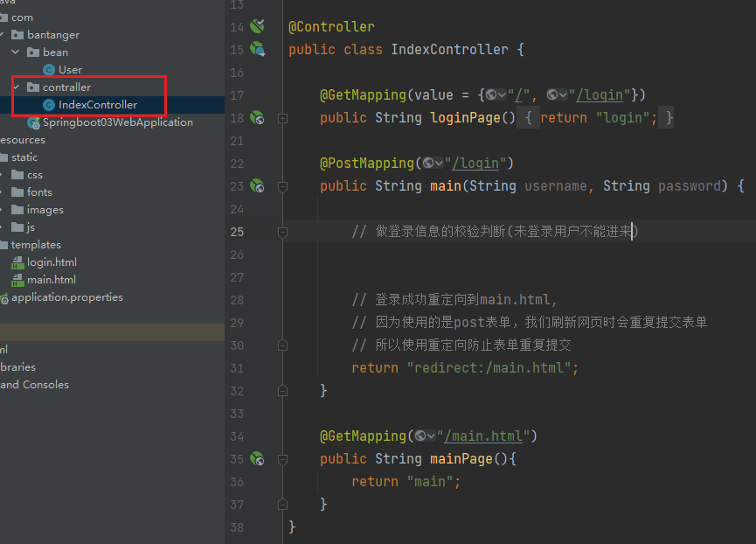Click the bean package folder icon

point(33,52)
